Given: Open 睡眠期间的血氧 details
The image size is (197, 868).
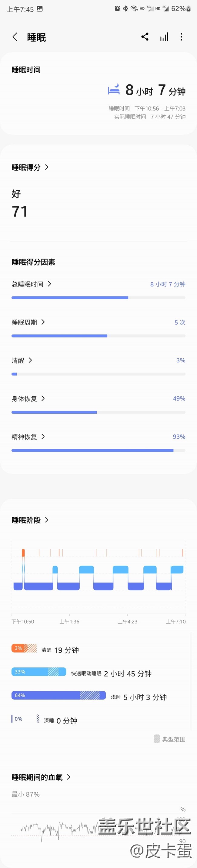Looking at the screenshot, I should coord(69,777).
